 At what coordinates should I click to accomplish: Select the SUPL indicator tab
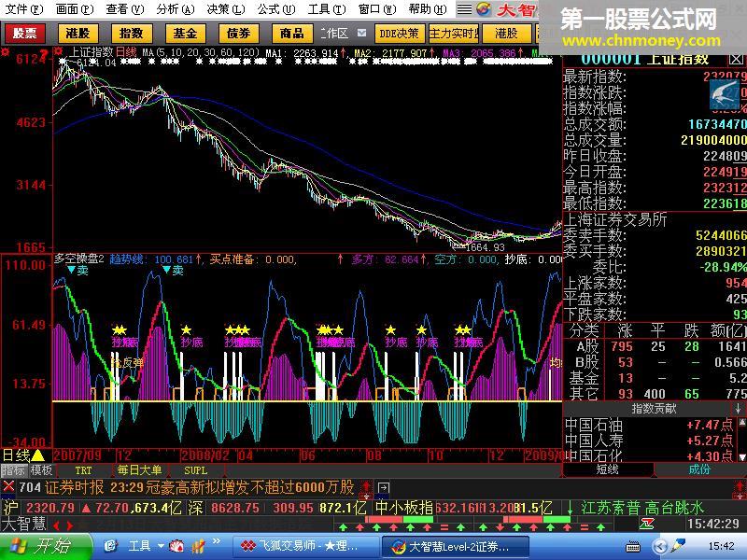(196, 470)
